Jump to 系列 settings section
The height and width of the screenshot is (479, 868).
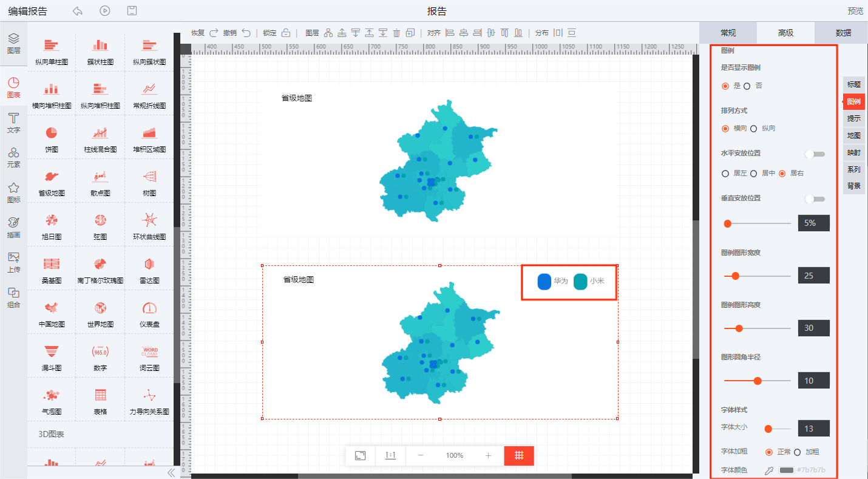click(854, 169)
